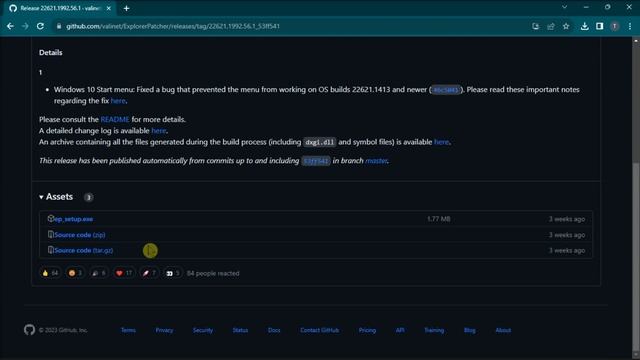
Task: Download ep_setup.exe
Action: (x=73, y=219)
